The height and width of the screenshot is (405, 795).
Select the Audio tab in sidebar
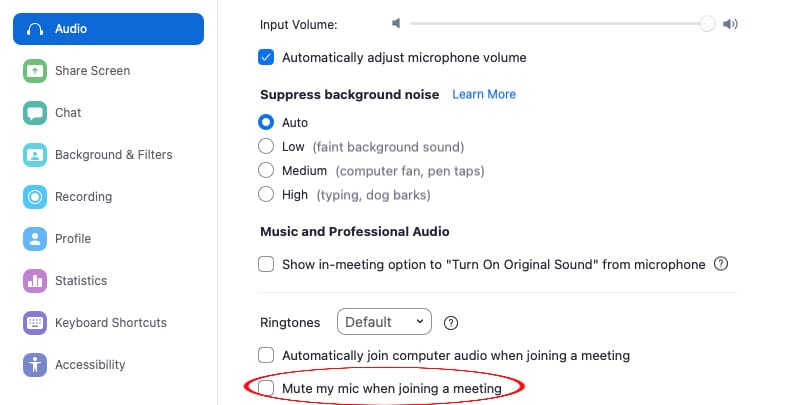[109, 29]
